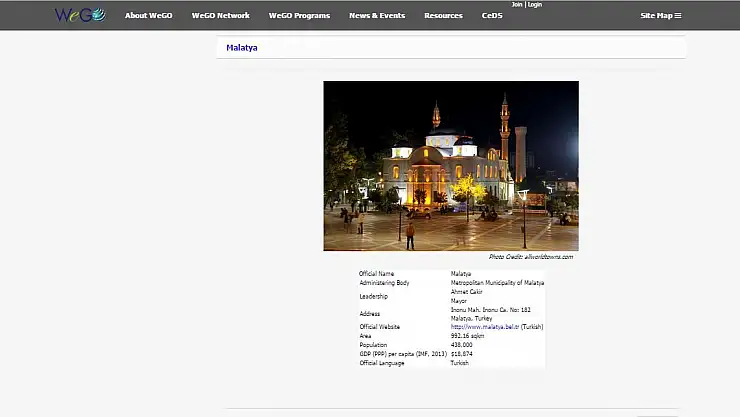Select the WeGO Network menu item

coord(220,16)
